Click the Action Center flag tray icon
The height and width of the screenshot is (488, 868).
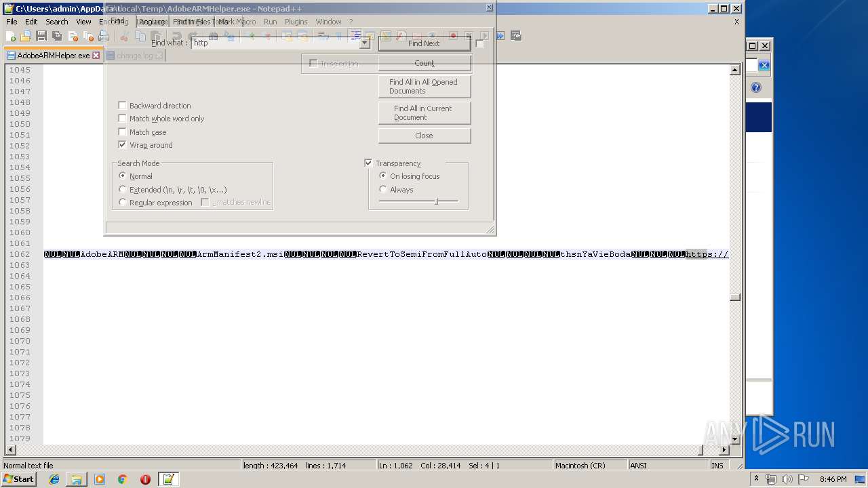click(x=803, y=479)
